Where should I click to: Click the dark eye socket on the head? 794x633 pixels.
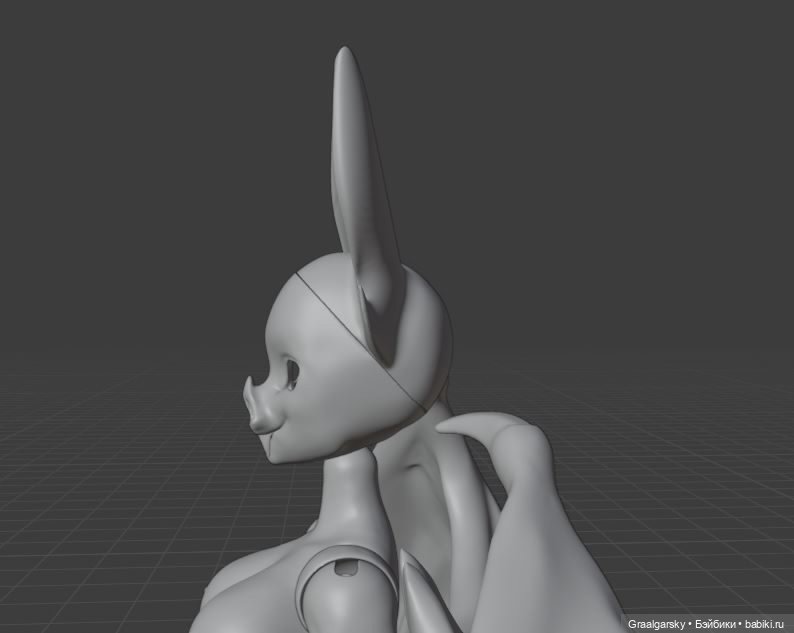[x=292, y=374]
